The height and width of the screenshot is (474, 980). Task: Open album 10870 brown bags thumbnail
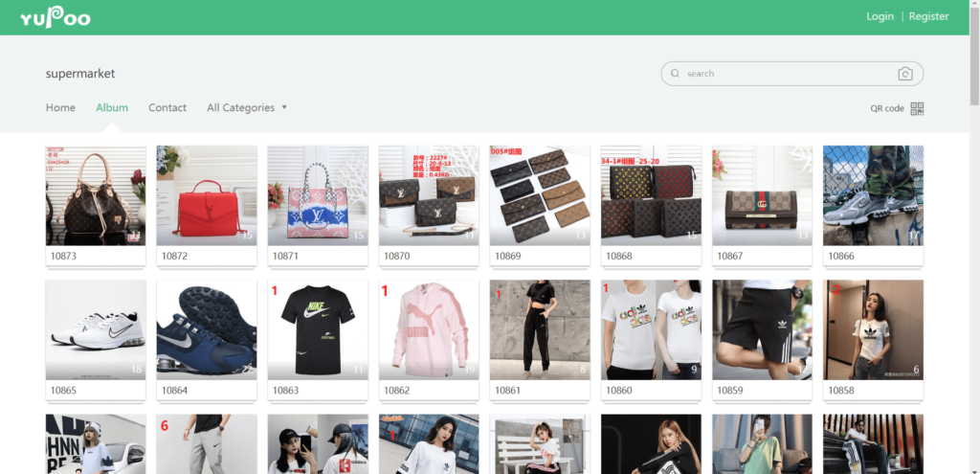click(429, 195)
